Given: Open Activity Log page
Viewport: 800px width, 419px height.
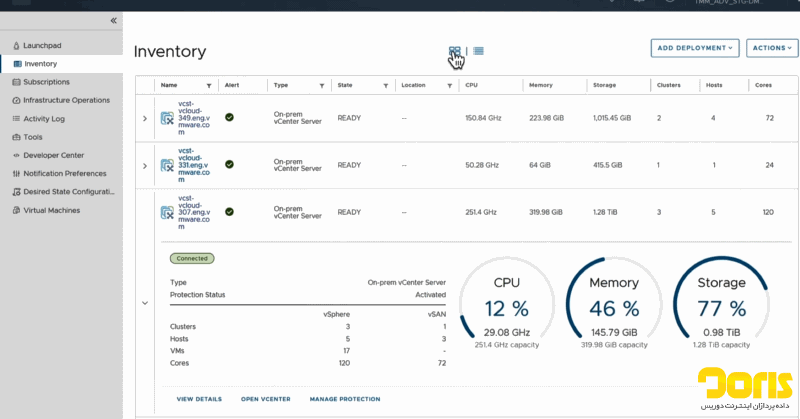Looking at the screenshot, I should 44,119.
